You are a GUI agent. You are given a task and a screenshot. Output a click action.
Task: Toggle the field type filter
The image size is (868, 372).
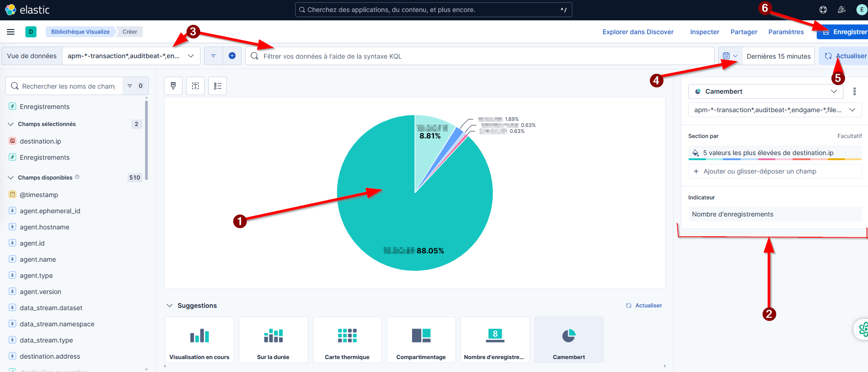135,86
